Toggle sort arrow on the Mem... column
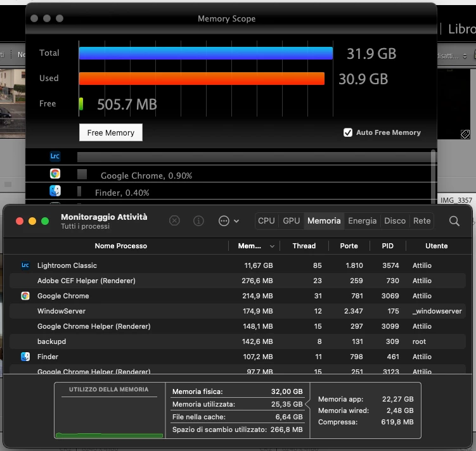The height and width of the screenshot is (451, 476). [x=272, y=246]
